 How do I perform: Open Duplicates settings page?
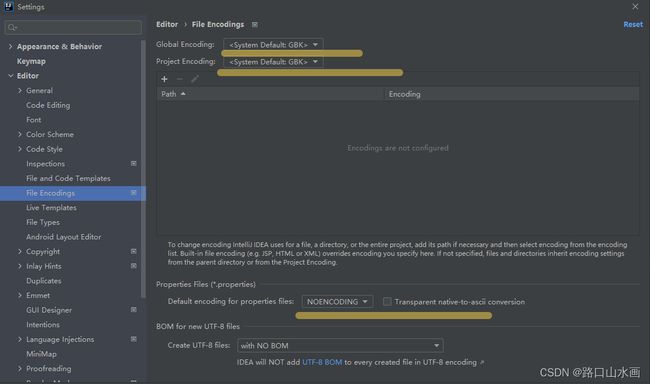(44, 281)
